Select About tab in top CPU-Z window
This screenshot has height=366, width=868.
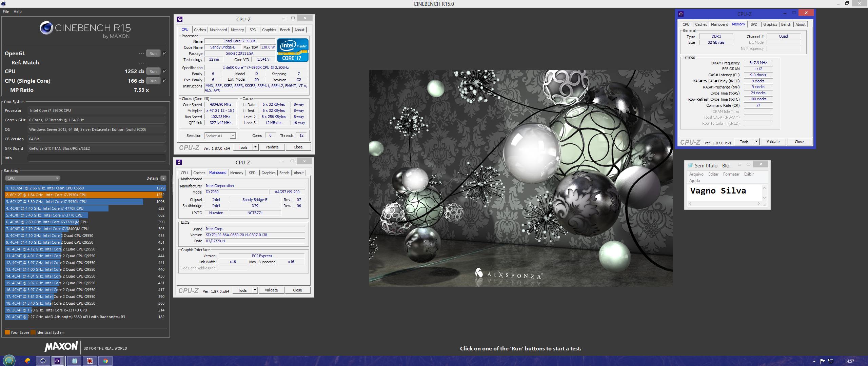[x=299, y=30]
